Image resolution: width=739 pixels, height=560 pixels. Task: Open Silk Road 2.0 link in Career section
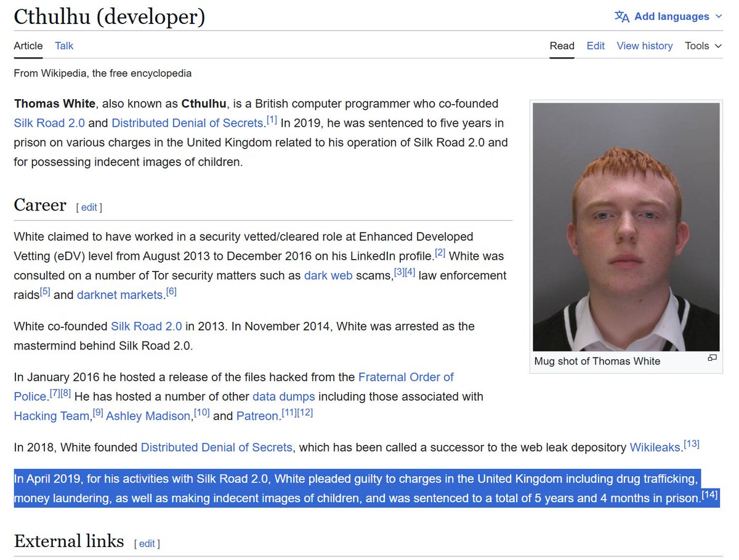click(147, 326)
